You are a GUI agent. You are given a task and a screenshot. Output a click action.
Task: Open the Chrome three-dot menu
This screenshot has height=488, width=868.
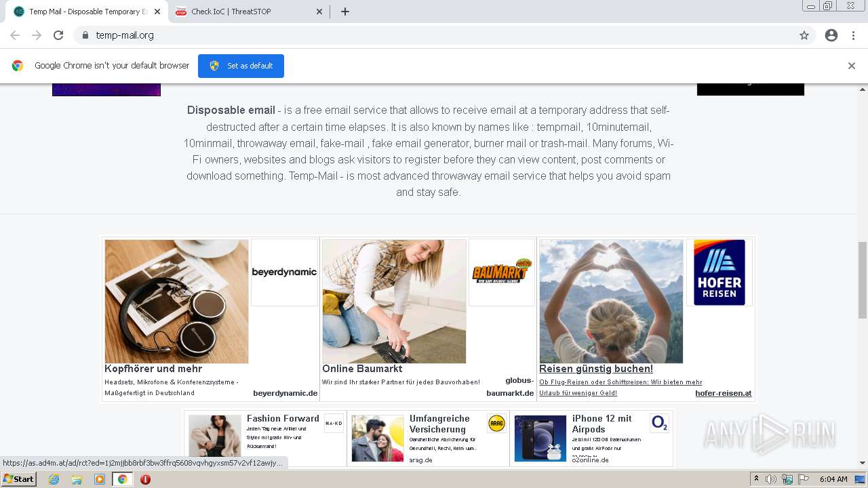coord(853,35)
